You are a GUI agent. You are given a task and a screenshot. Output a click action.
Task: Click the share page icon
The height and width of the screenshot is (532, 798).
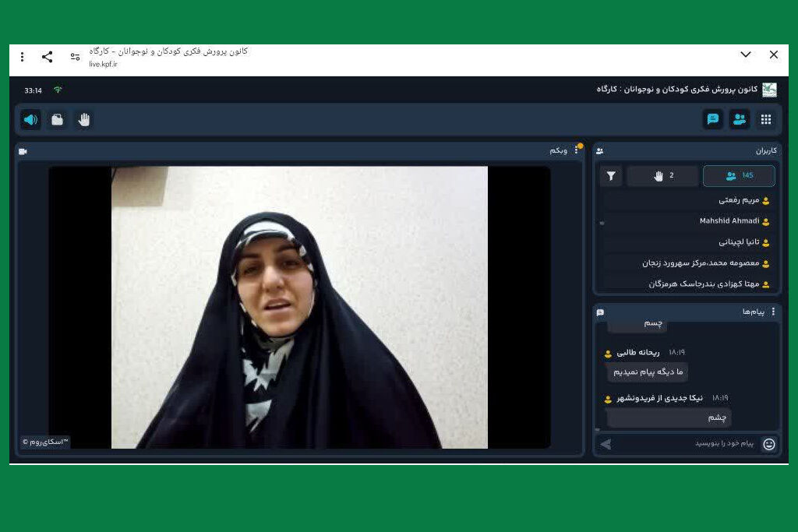pyautogui.click(x=48, y=57)
